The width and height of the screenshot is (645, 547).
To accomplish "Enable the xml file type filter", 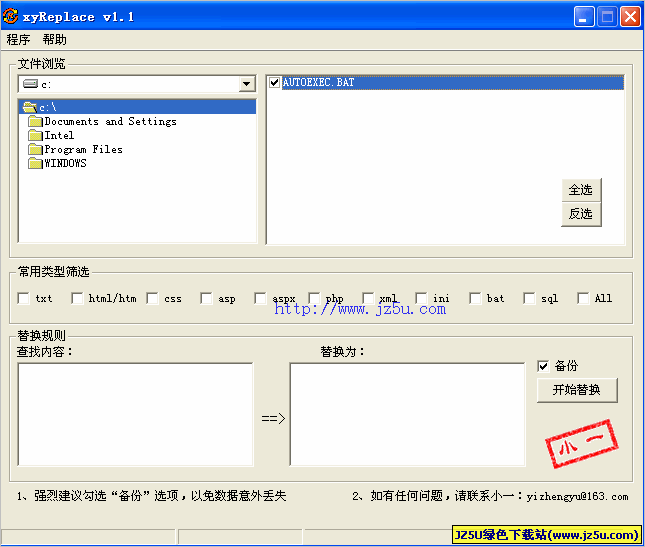I will coord(368,298).
